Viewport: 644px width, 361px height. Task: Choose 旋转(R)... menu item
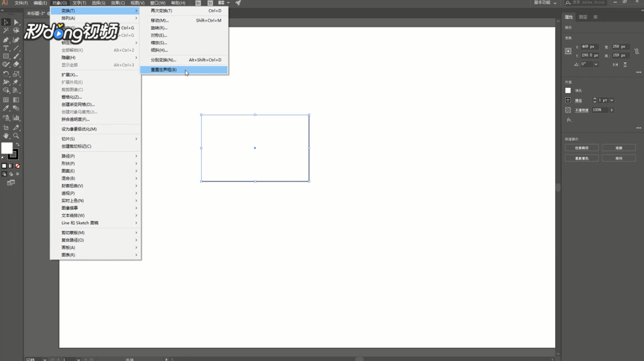(x=184, y=28)
